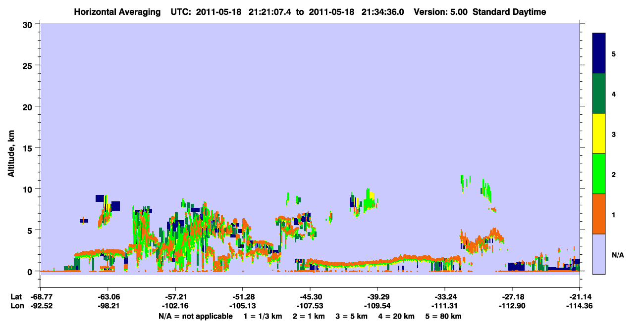Click longitude value -105.13
The width and height of the screenshot is (644, 330).
pyautogui.click(x=243, y=306)
